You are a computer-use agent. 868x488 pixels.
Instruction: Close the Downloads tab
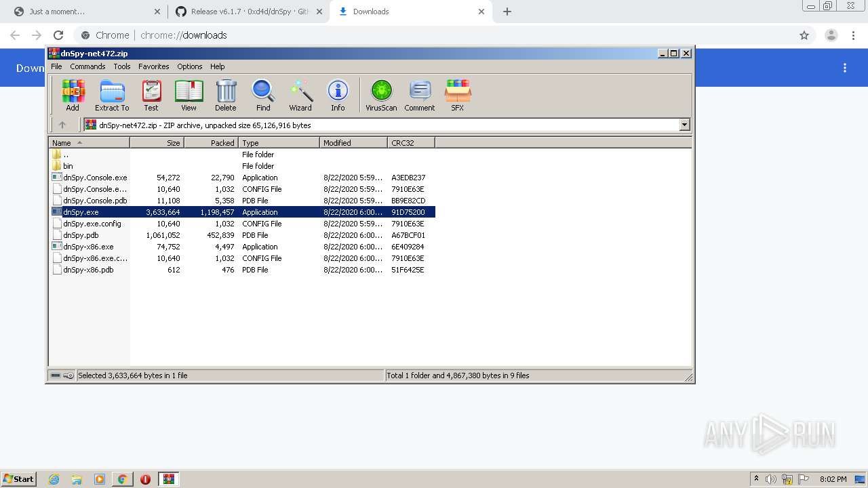point(481,12)
